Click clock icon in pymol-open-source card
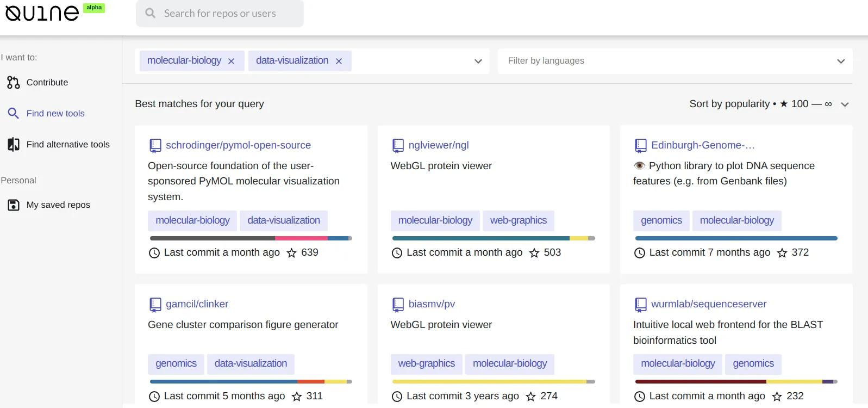This screenshot has width=868, height=408. click(x=154, y=253)
